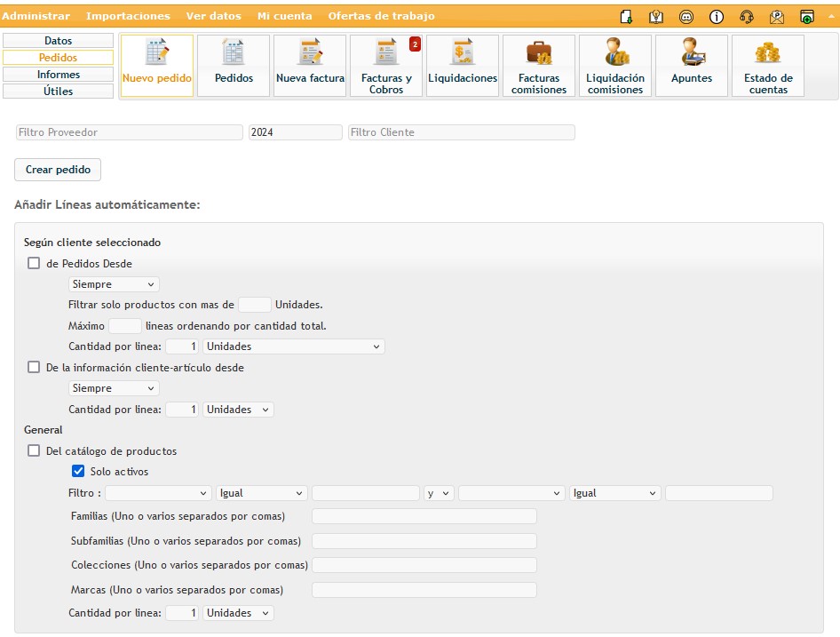This screenshot has height=637, width=840.
Task: Select Nueva factura icon
Action: pos(310,66)
